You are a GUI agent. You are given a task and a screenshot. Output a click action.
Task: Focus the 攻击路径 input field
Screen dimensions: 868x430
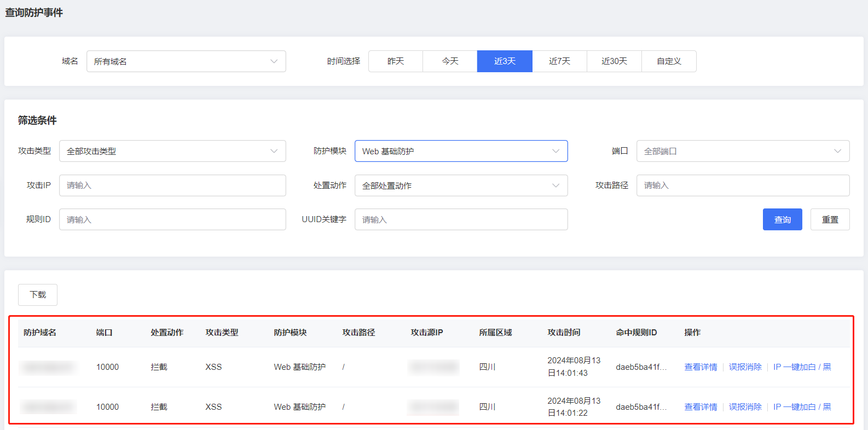tap(743, 185)
